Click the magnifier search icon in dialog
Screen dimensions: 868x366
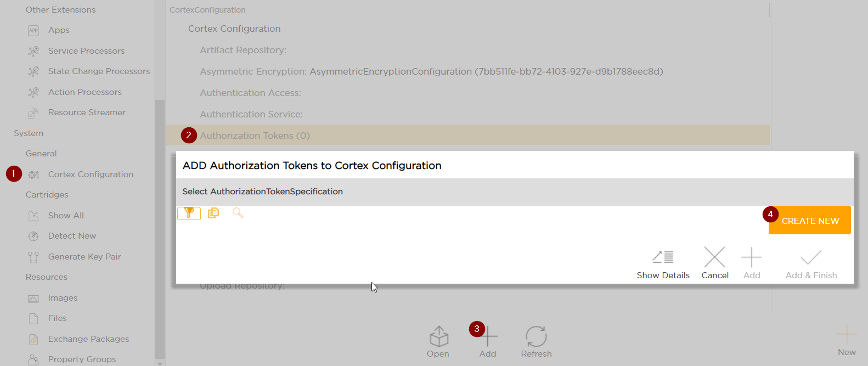pos(238,213)
